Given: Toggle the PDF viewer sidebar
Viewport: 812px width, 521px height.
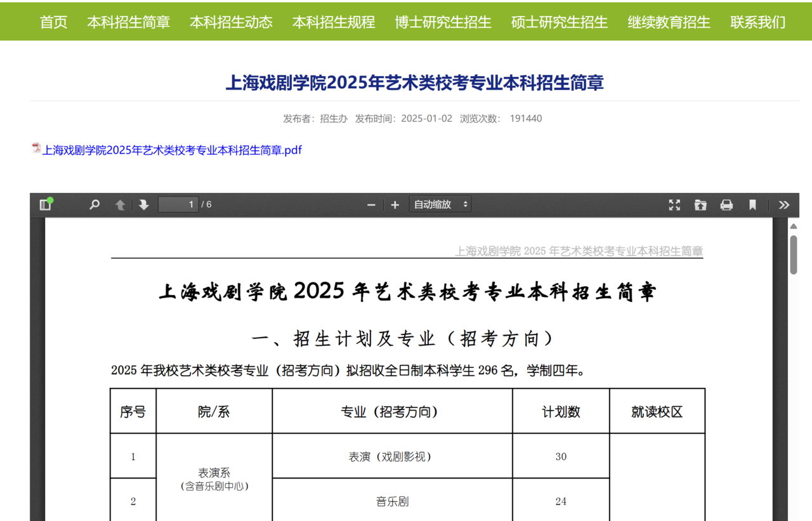Looking at the screenshot, I should [46, 204].
